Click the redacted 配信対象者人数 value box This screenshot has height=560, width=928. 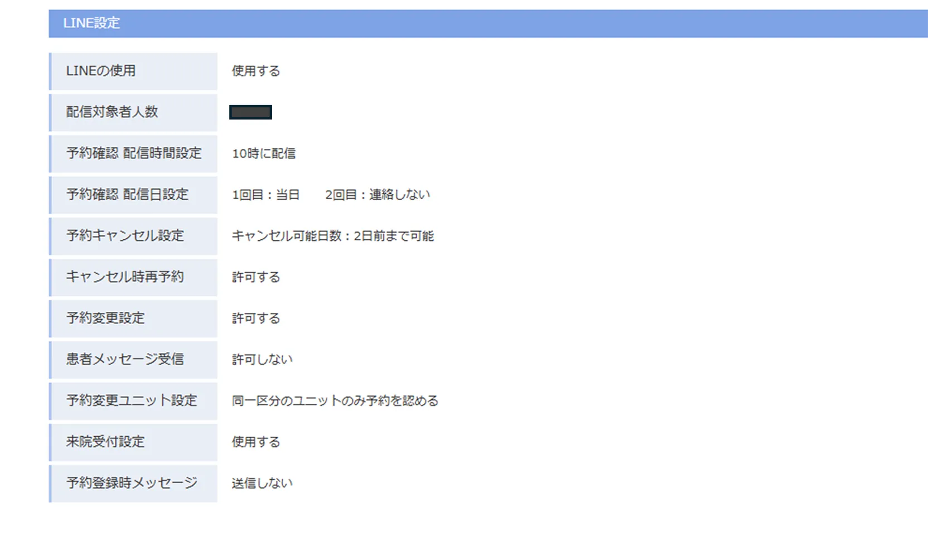250,112
